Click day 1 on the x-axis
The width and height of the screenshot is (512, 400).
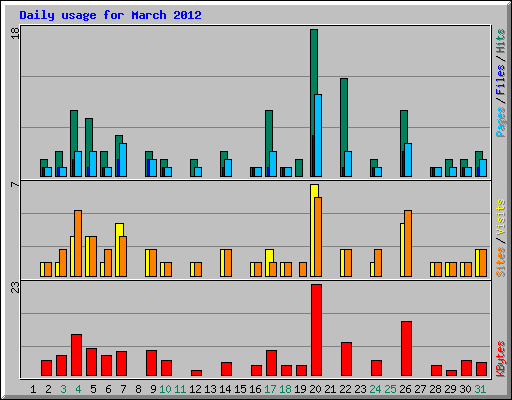[33, 389]
